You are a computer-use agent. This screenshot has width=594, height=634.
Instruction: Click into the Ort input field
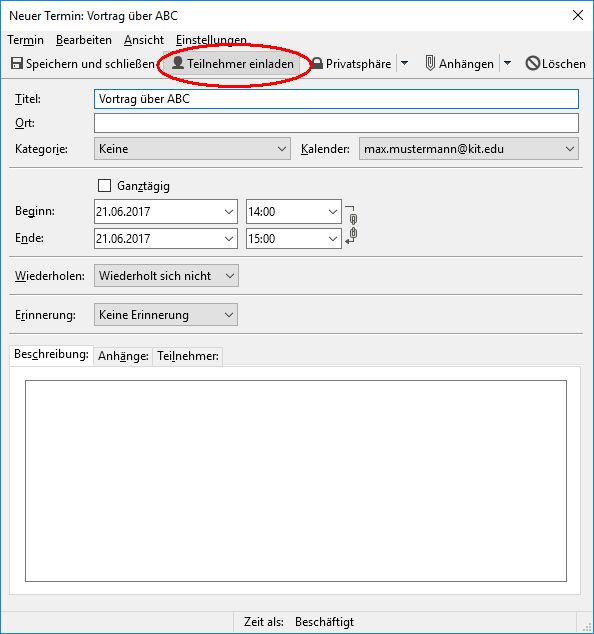pyautogui.click(x=336, y=123)
